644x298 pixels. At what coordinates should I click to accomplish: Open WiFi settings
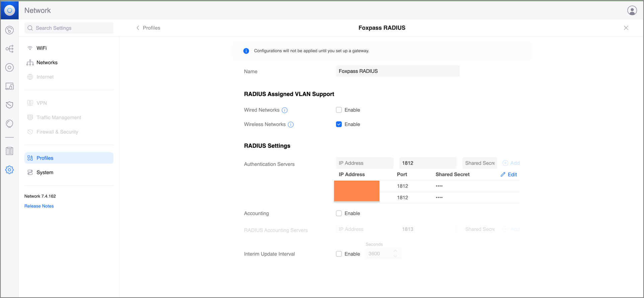coord(69,48)
